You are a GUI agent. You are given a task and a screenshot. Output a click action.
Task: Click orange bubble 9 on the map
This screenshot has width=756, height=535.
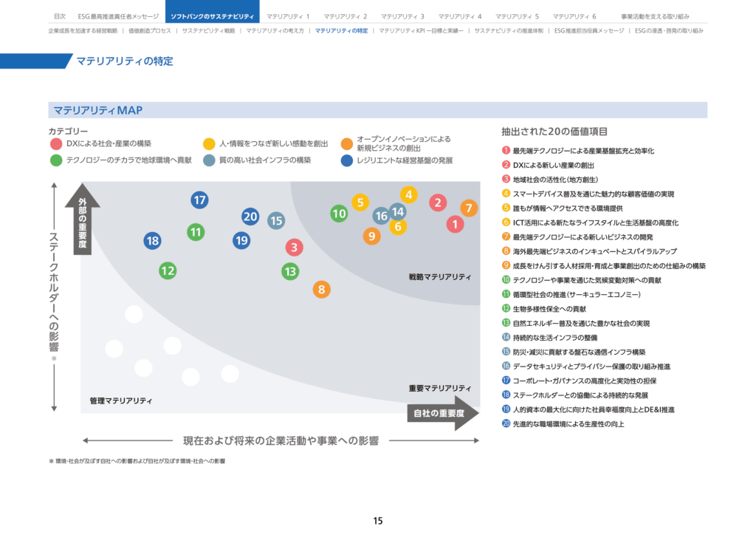pyautogui.click(x=372, y=236)
